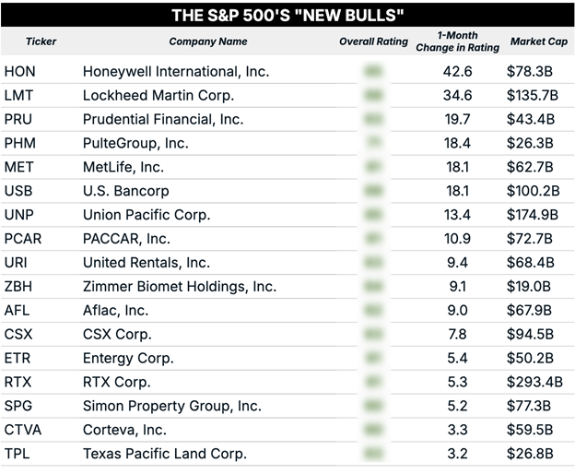Click the PRU ticker cell
The width and height of the screenshot is (575, 474).
tap(18, 119)
